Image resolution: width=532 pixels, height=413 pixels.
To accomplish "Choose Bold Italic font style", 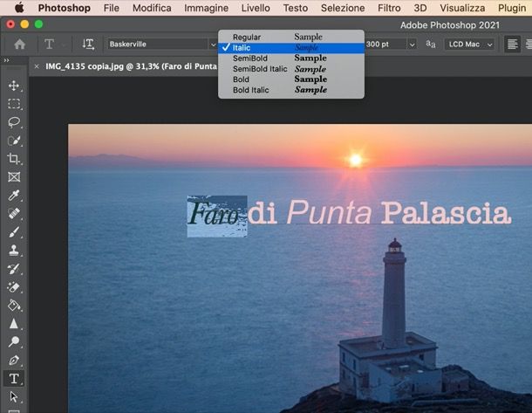I will click(x=291, y=90).
